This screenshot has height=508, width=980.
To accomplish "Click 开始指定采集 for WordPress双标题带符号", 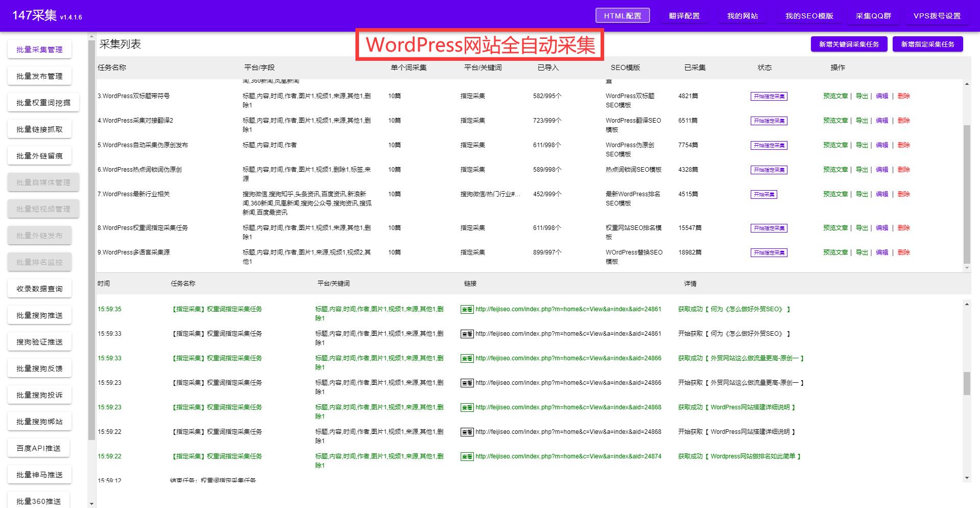I will 769,96.
